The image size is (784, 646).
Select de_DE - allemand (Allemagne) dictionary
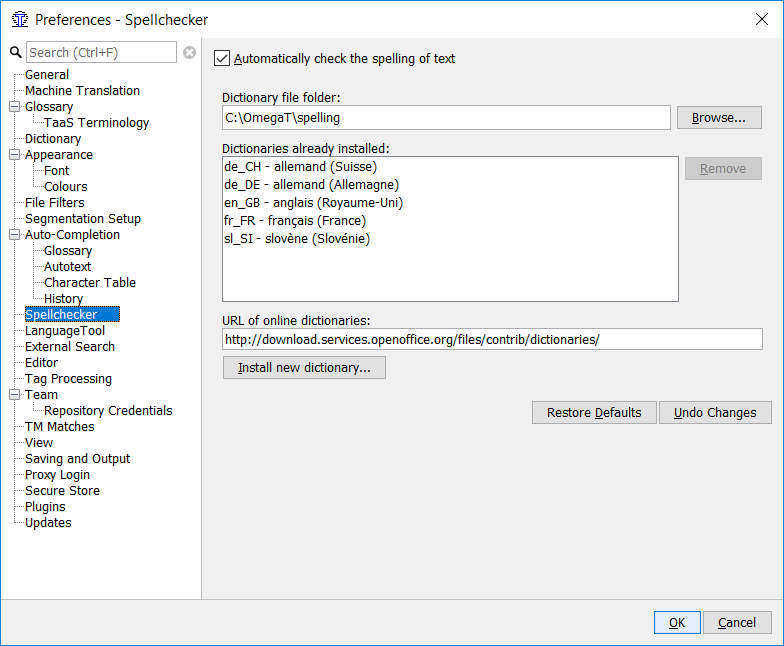(450, 184)
